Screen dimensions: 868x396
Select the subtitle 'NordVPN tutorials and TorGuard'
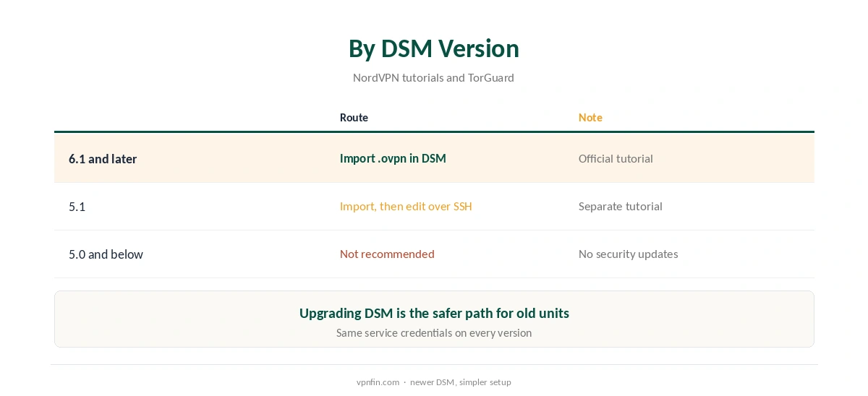click(x=433, y=77)
